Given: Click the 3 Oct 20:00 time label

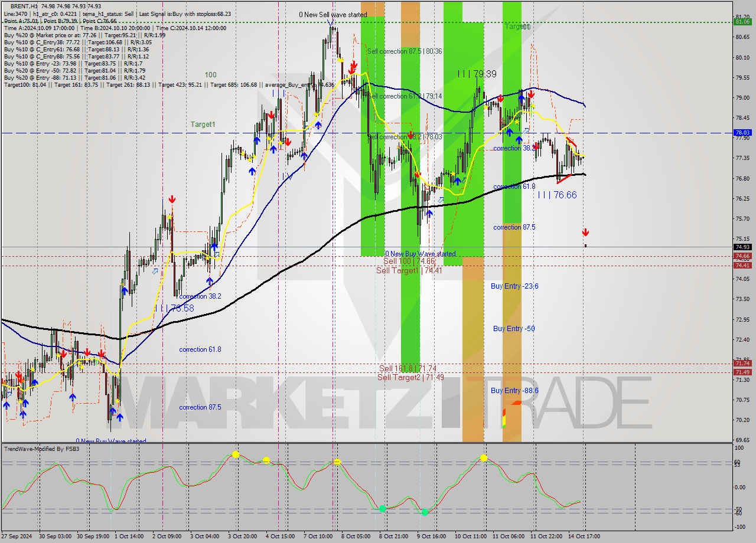Looking at the screenshot, I should [243, 537].
